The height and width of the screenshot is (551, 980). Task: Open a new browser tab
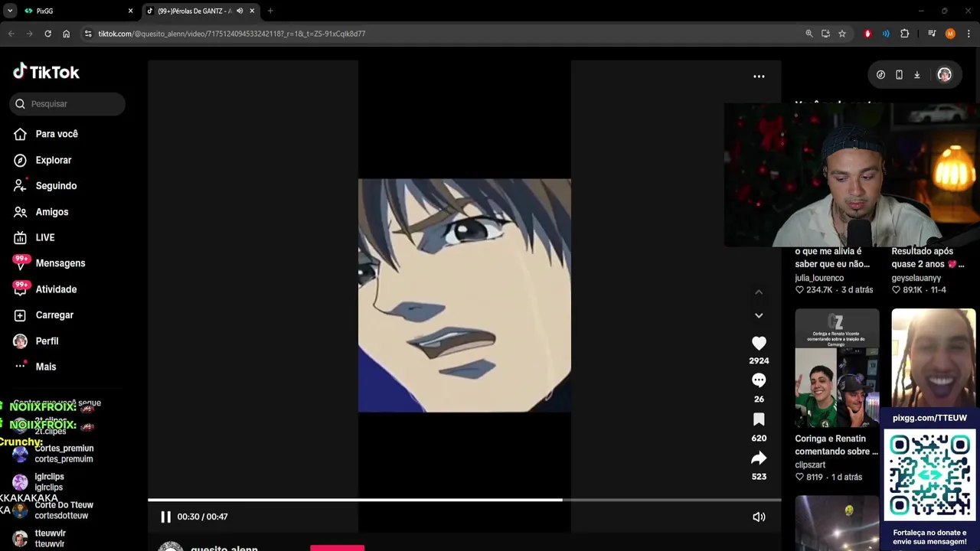click(270, 11)
